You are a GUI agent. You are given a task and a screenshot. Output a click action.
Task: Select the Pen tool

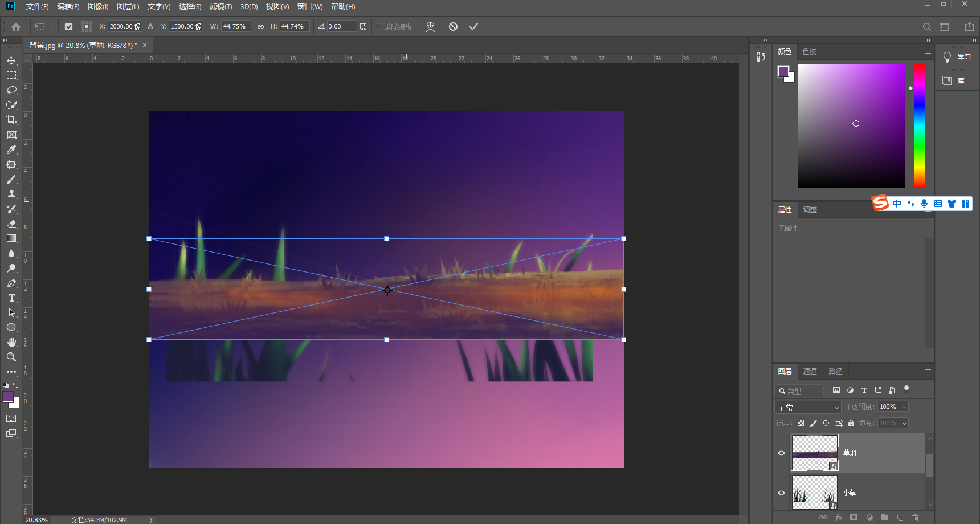tap(11, 283)
